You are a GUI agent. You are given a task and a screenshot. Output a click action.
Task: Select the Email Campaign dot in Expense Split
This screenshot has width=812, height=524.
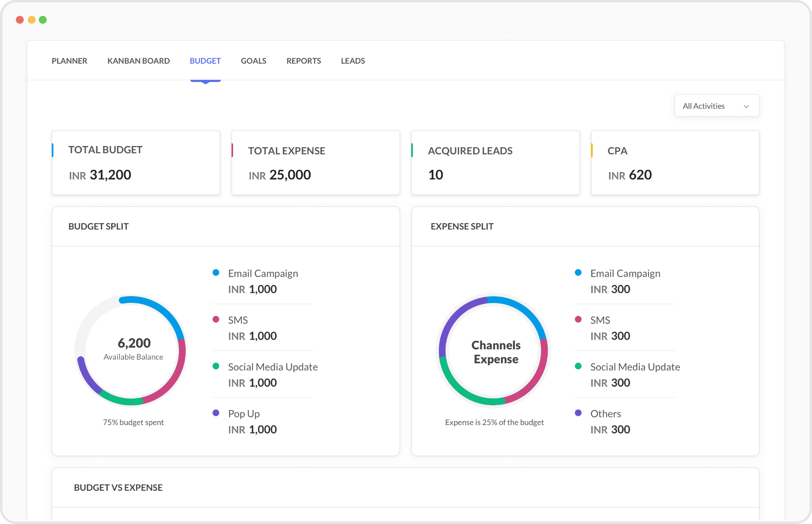pos(579,272)
